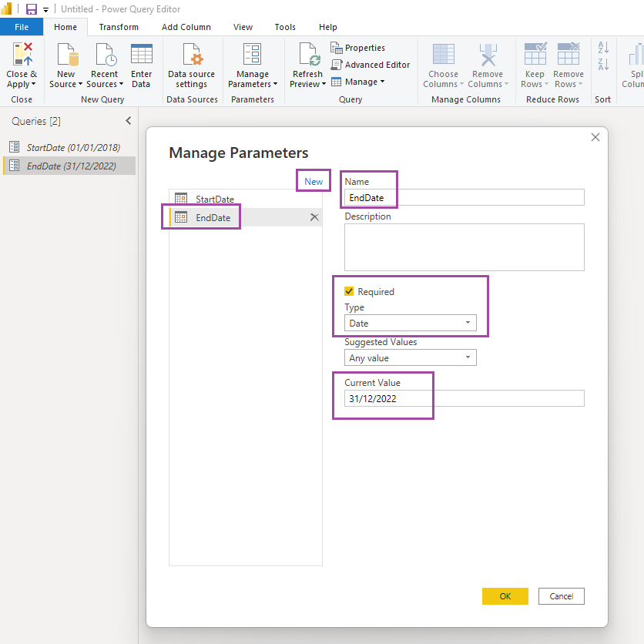Expand Close & Apply dropdown arrow
Viewport: 644px width, 644px height.
(33, 84)
